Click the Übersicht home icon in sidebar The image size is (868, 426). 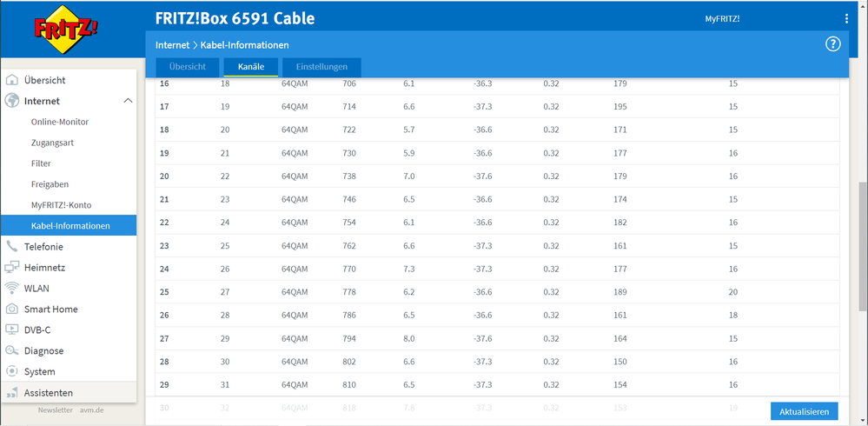click(x=12, y=80)
